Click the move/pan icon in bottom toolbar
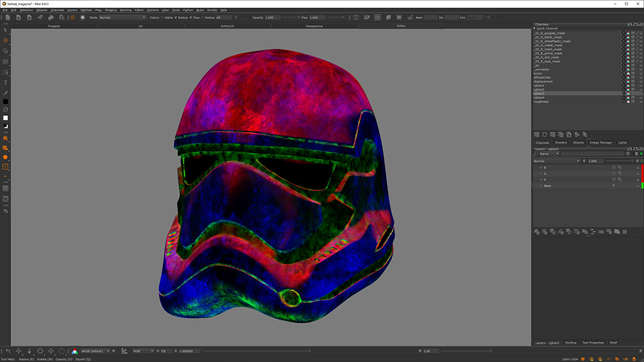This screenshot has width=644, height=362. point(18,351)
